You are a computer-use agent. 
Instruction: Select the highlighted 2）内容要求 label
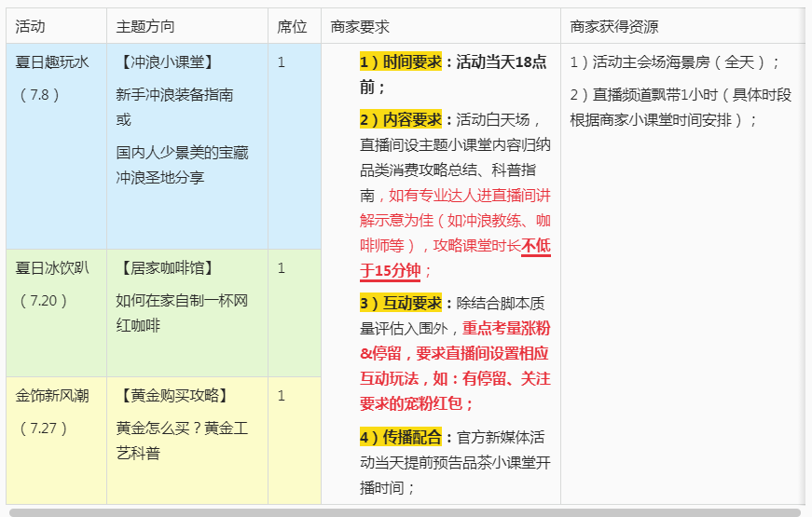pos(401,120)
